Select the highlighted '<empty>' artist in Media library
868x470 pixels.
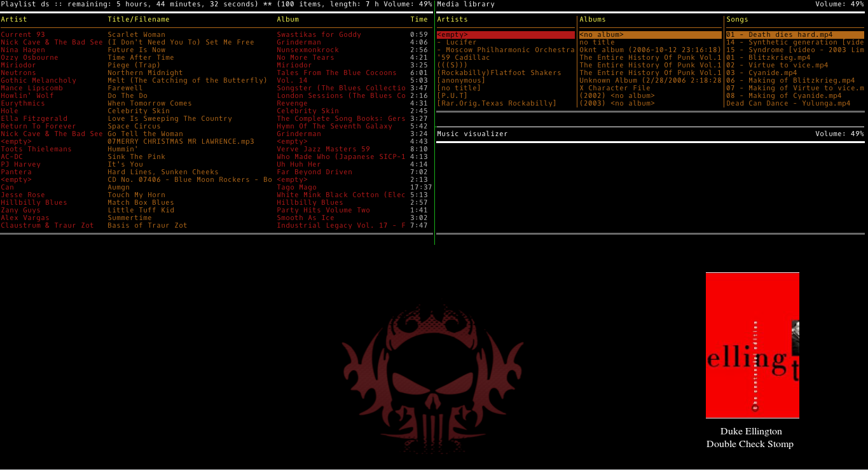coord(506,35)
